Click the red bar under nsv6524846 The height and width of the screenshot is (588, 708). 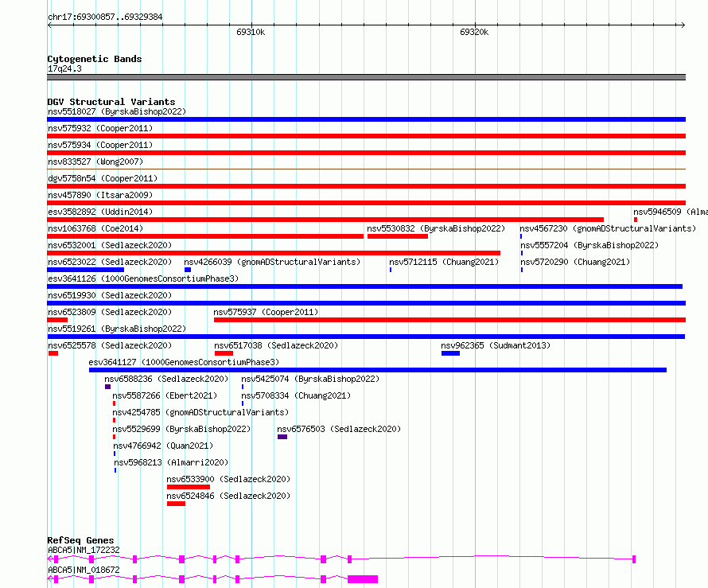coord(176,504)
